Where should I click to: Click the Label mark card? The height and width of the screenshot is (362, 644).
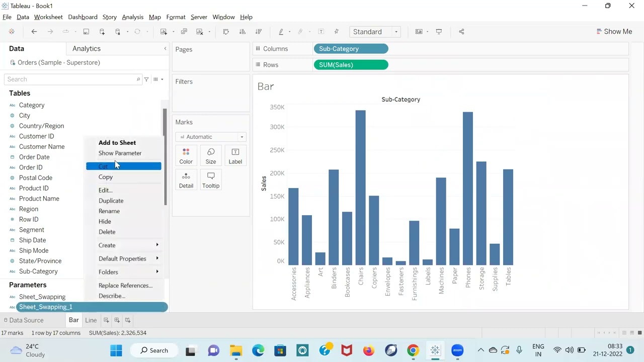pos(235,156)
